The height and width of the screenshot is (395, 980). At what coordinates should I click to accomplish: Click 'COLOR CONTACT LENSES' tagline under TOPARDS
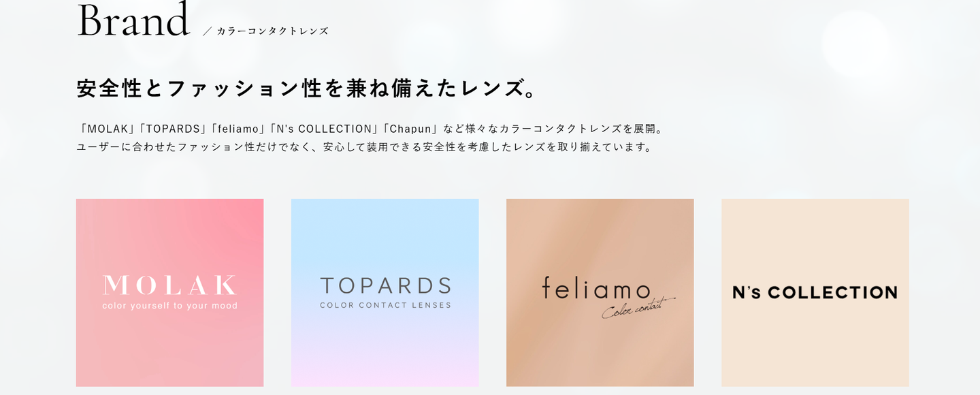385,305
